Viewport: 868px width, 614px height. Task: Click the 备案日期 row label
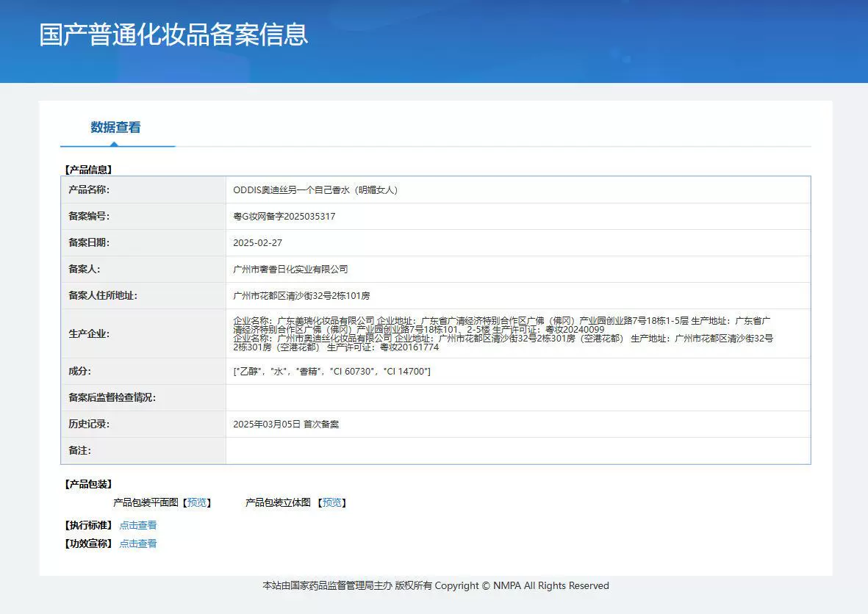(x=89, y=243)
